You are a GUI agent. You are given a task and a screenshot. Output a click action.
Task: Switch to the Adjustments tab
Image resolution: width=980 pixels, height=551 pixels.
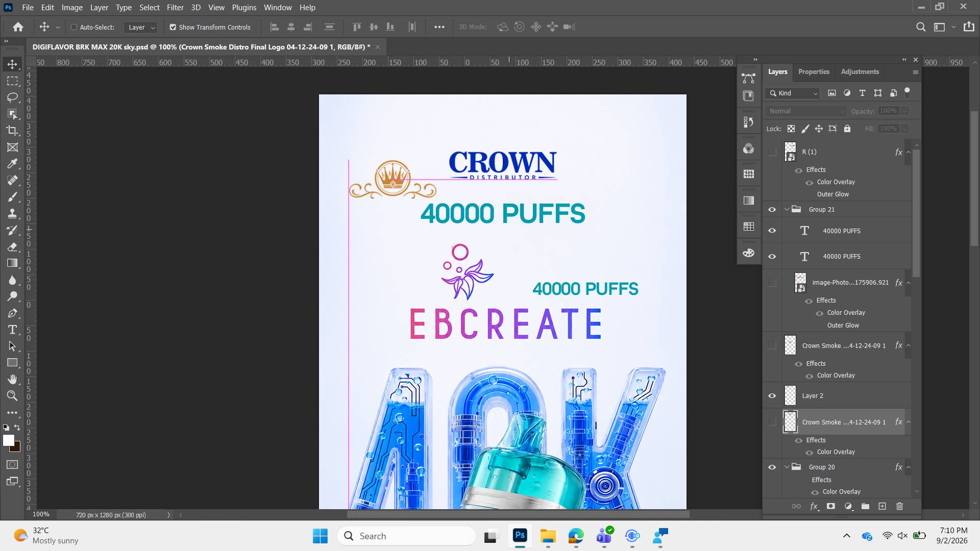pyautogui.click(x=860, y=71)
